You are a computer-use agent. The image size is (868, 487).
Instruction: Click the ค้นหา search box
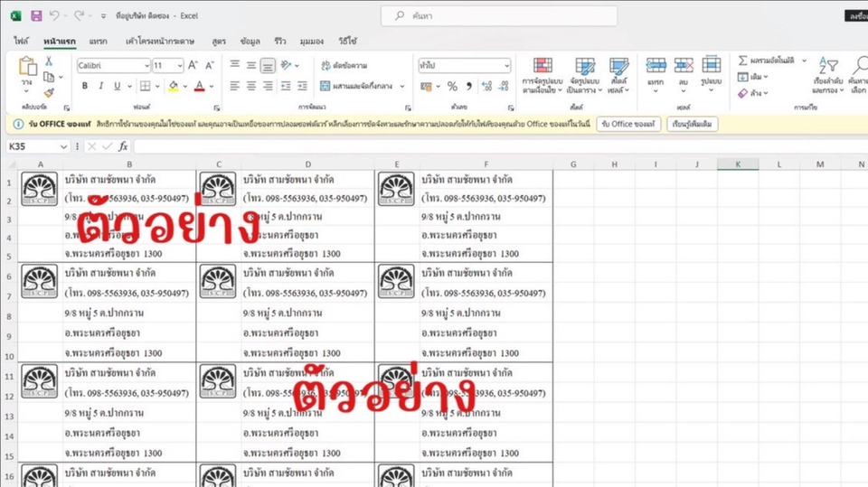tap(499, 16)
